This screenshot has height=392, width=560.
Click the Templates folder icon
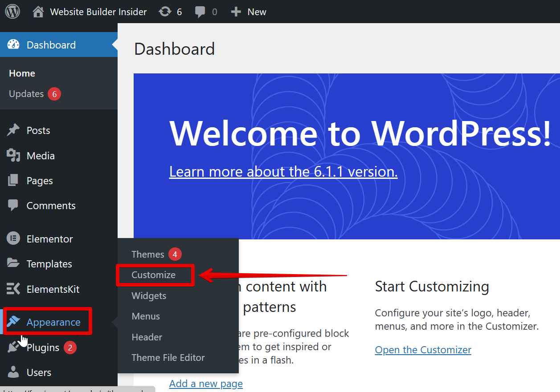tap(13, 263)
